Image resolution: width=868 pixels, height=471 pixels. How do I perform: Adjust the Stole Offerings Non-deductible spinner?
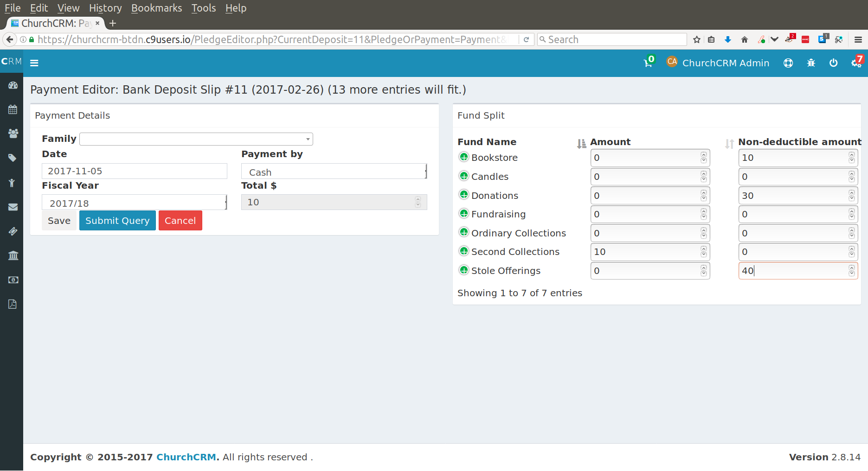tap(852, 271)
